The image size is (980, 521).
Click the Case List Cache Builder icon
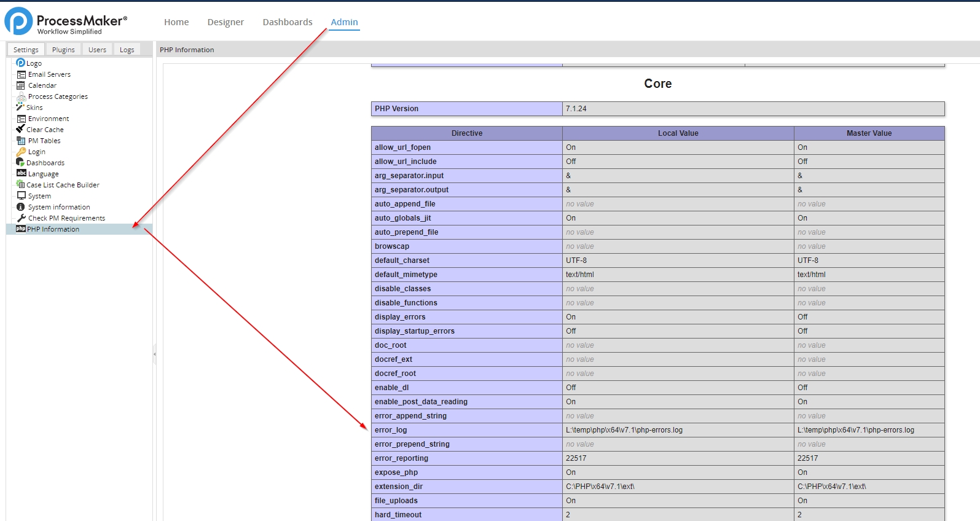(20, 184)
